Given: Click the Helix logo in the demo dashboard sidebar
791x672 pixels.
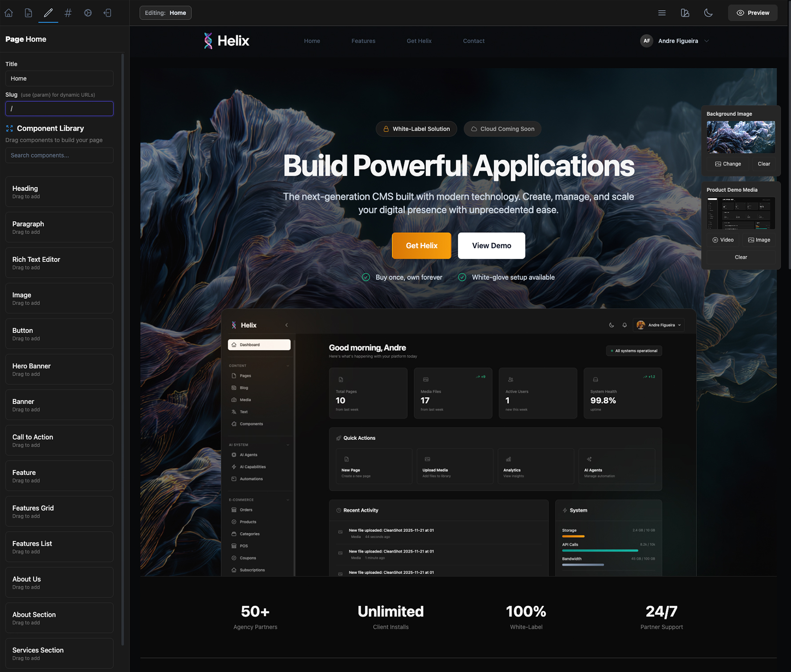Looking at the screenshot, I should pos(244,325).
